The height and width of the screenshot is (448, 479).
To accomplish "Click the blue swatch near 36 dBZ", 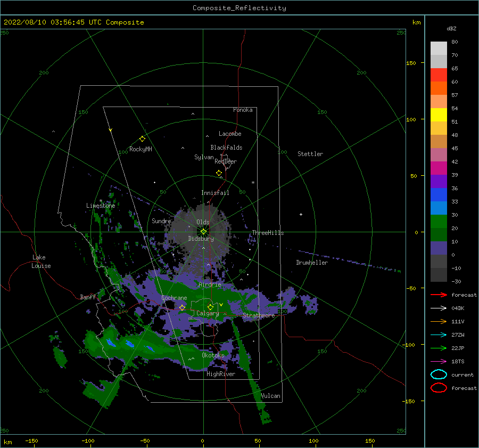I will (x=439, y=195).
